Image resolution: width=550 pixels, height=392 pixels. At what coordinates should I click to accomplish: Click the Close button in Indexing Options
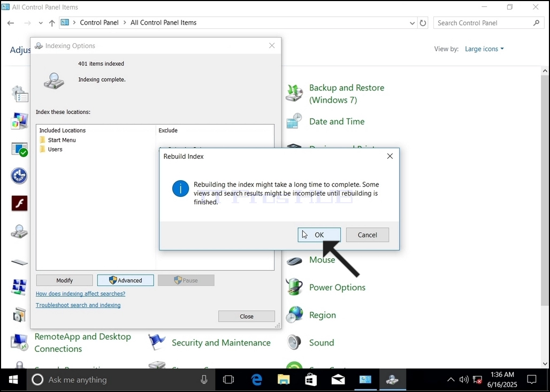coord(247,316)
